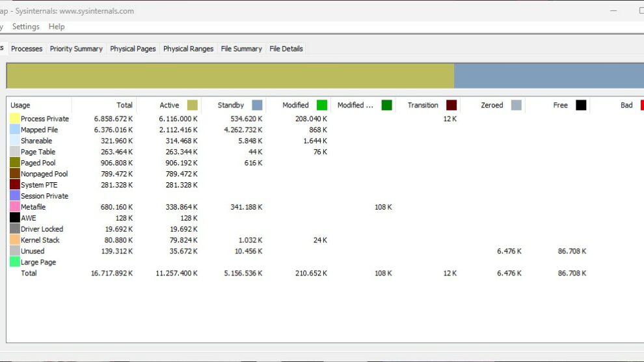Click the Metafile pink color swatch
Viewport: 644px width, 362px height.
pos(14,207)
